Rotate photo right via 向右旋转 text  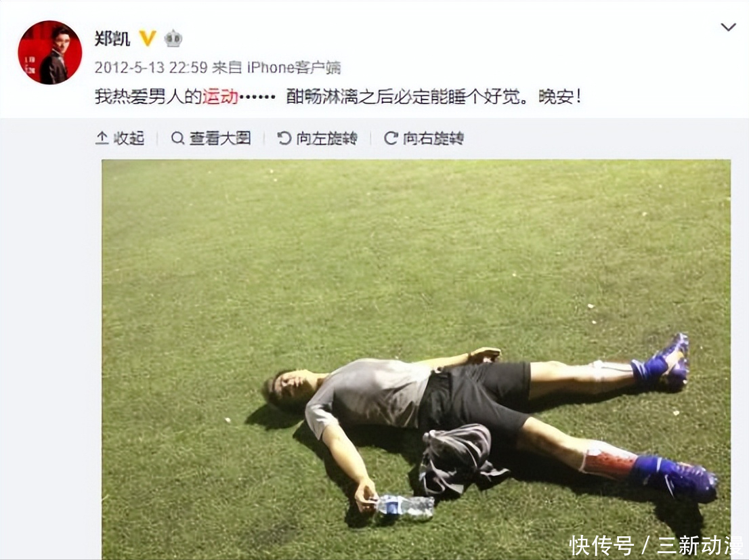click(433, 138)
